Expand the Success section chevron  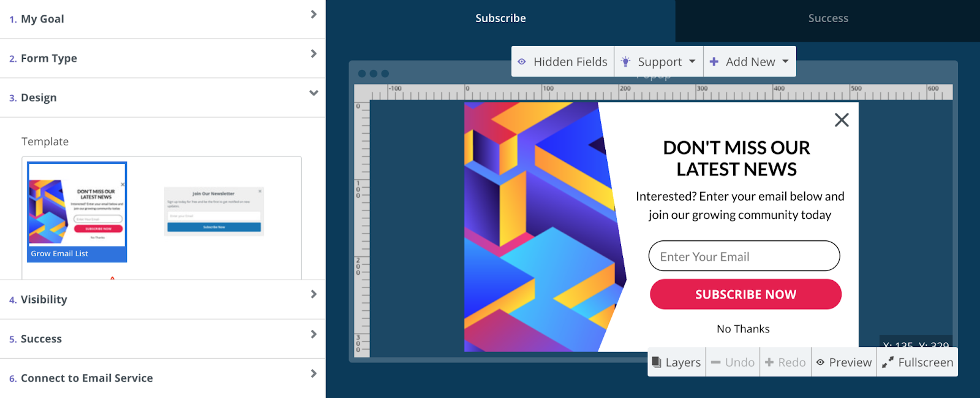pos(314,334)
